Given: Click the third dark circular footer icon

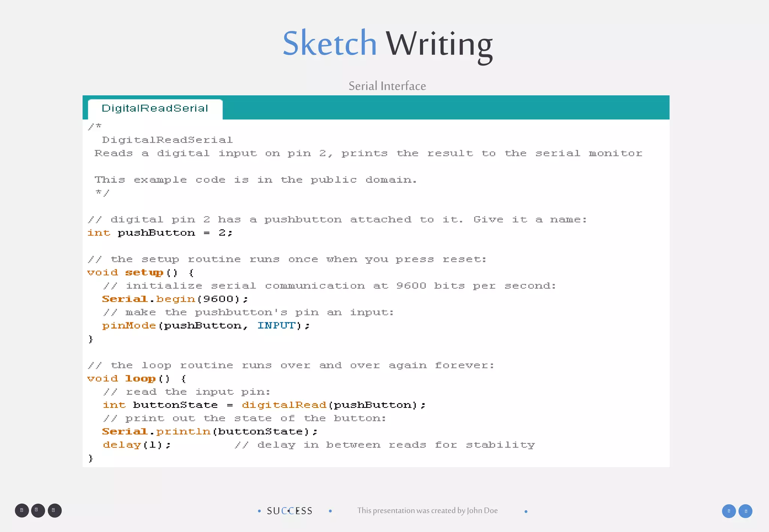Looking at the screenshot, I should [54, 510].
